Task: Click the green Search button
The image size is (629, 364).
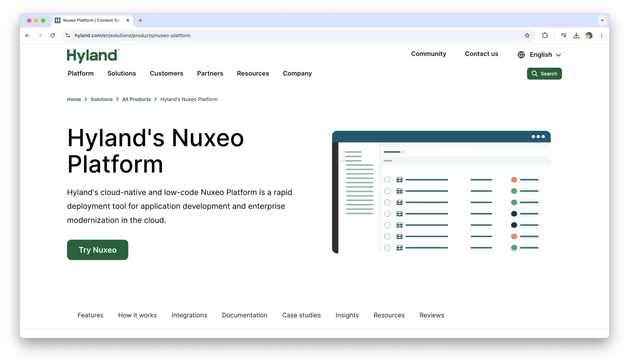Action: (544, 73)
